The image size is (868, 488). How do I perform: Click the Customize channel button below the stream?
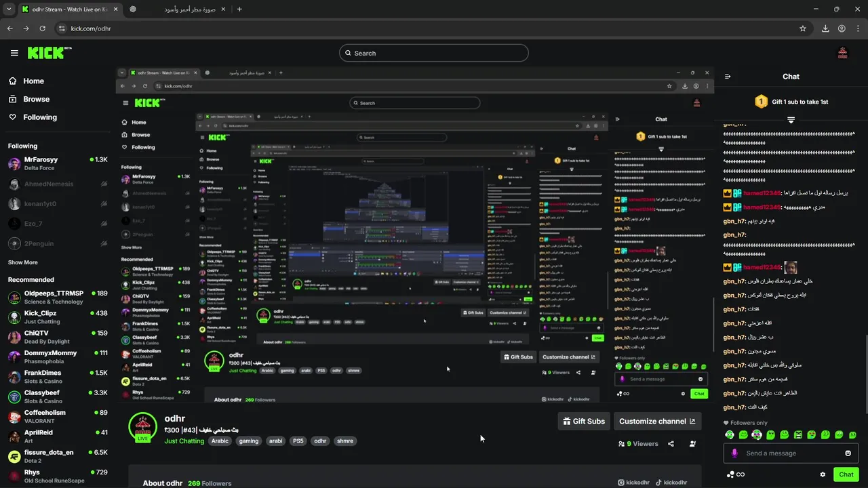point(657,421)
